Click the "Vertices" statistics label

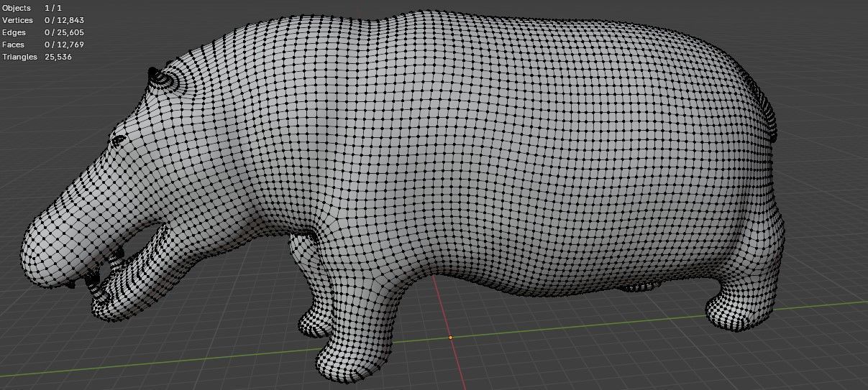17,20
